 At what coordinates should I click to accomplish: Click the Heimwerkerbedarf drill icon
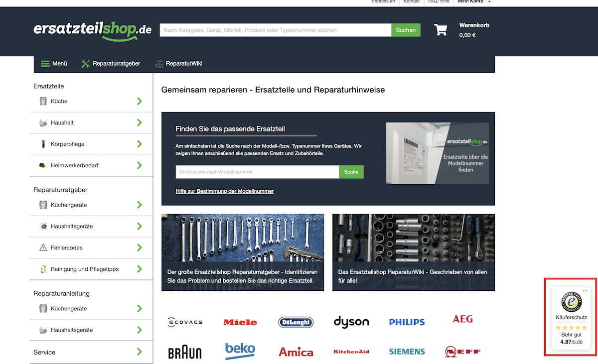43,165
